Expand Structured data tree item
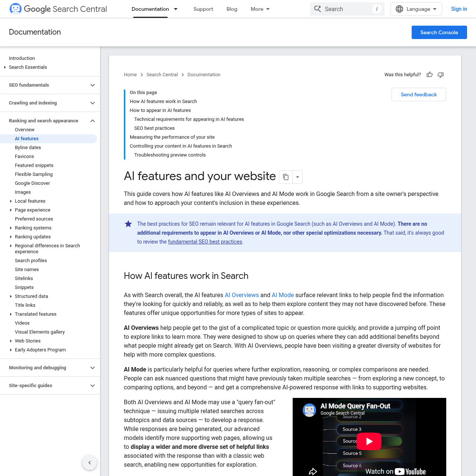 (x=11, y=296)
